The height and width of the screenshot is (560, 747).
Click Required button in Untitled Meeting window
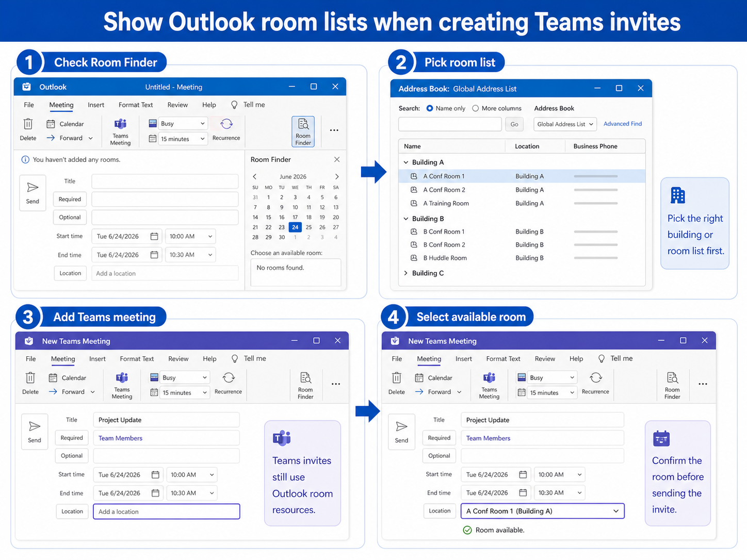[x=70, y=199]
